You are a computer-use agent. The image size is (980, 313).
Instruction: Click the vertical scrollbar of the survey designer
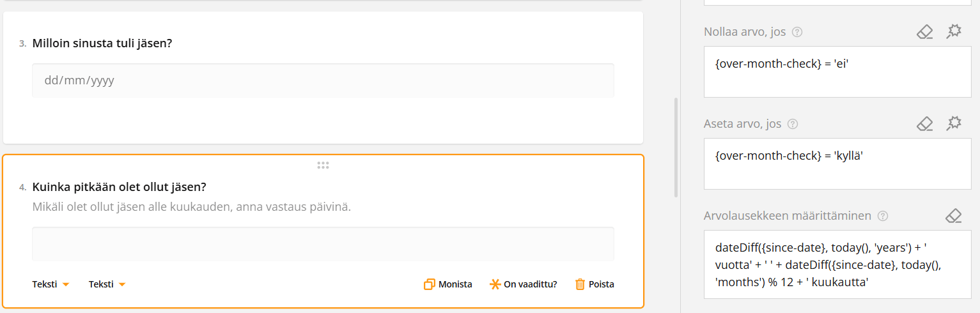(x=676, y=147)
